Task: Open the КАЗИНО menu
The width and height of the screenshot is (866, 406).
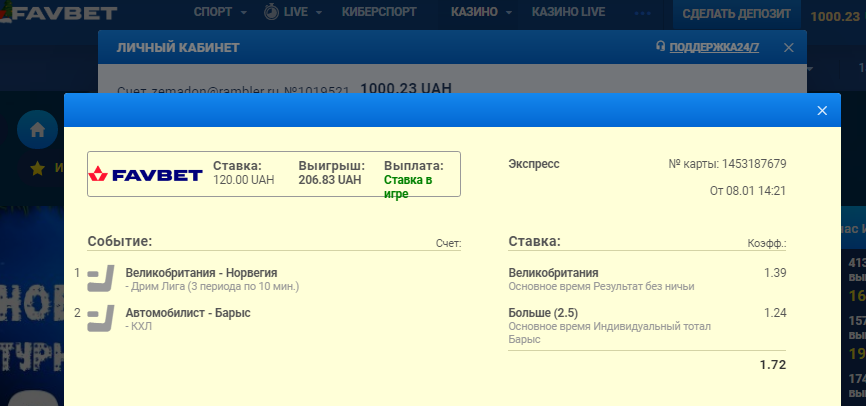Action: coord(474,12)
